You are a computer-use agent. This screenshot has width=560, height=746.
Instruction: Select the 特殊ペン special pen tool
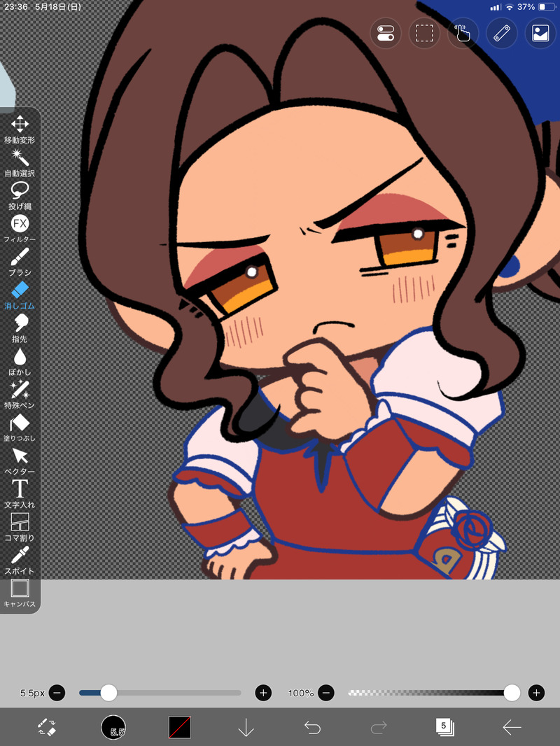click(x=20, y=395)
